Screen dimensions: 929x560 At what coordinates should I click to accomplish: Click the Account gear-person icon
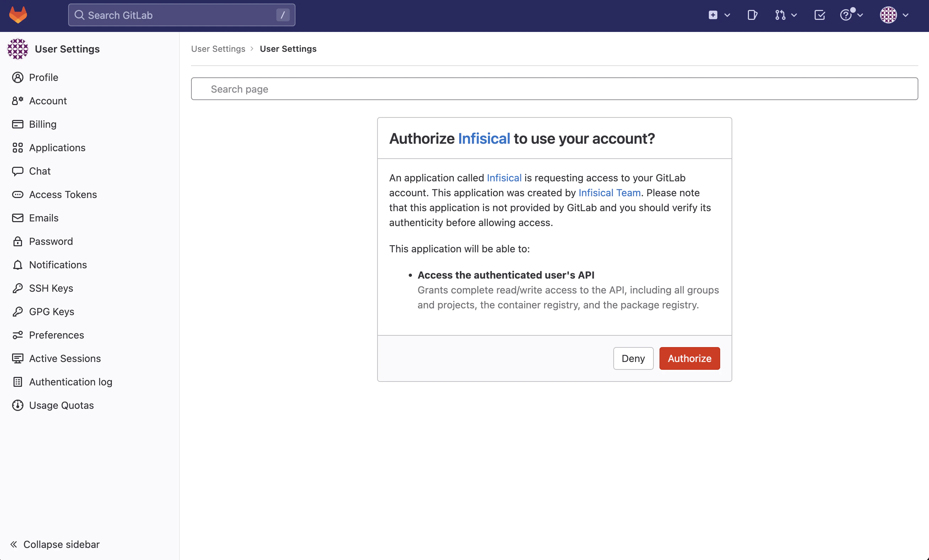18,101
